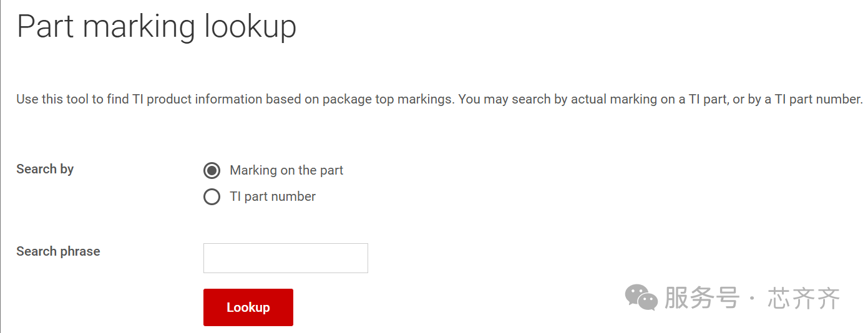Click the vertical border line at page left
The image size is (868, 333).
(1, 166)
